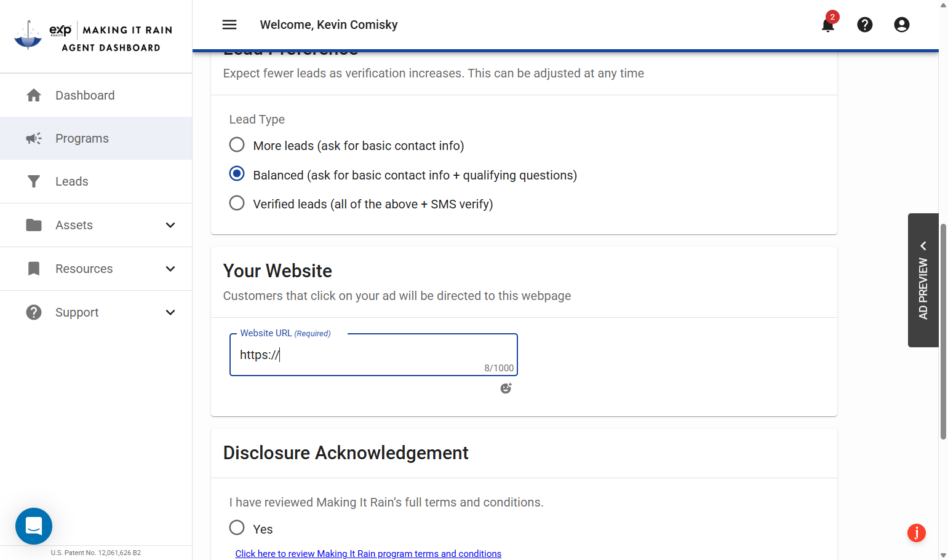Expand the Resources menu chevron
The image size is (948, 560).
coord(170,269)
